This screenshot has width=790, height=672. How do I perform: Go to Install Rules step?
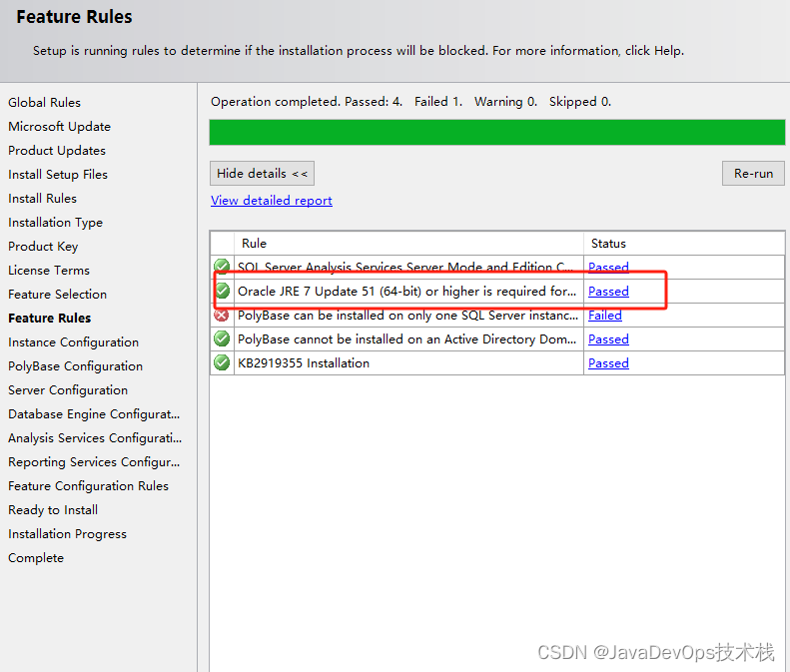(x=42, y=199)
